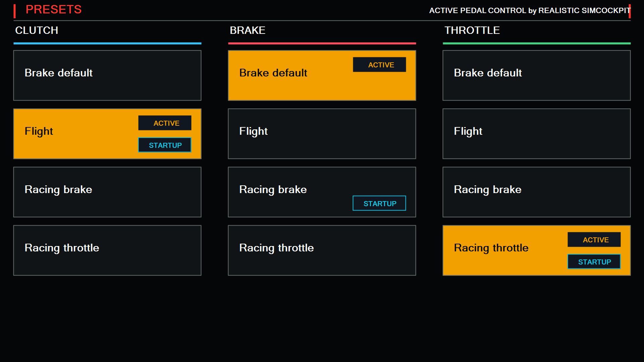
Task: Click the BRAKE column heading
Action: tap(248, 30)
